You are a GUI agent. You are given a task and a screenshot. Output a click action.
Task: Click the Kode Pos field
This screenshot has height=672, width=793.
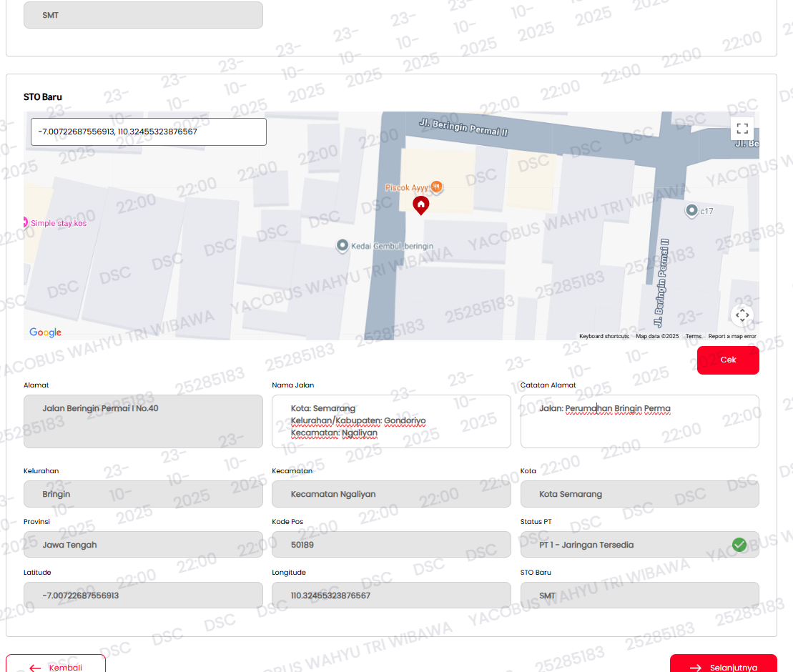click(x=391, y=545)
